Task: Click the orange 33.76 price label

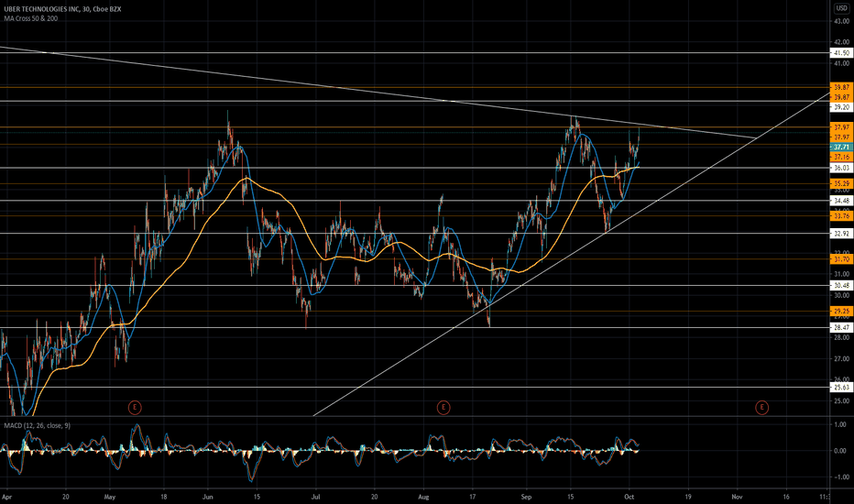Action: click(x=841, y=215)
